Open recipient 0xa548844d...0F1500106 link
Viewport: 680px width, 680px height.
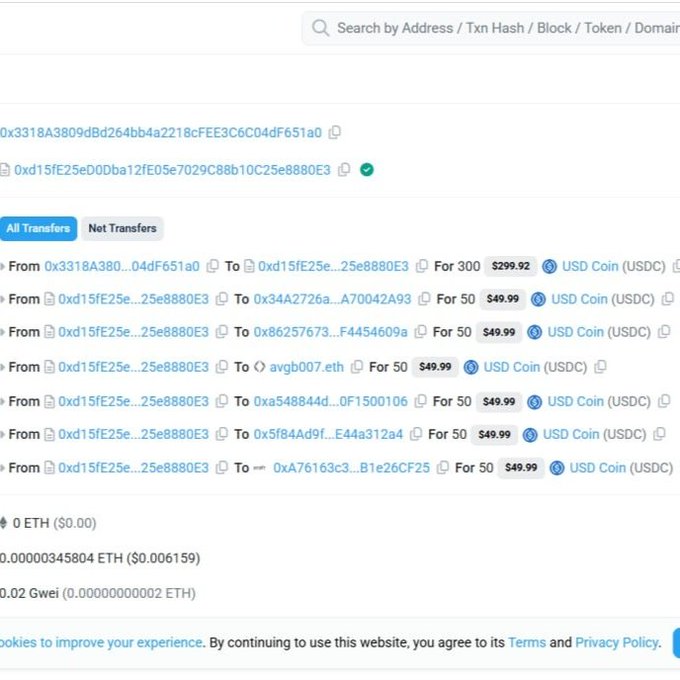pyautogui.click(x=330, y=402)
